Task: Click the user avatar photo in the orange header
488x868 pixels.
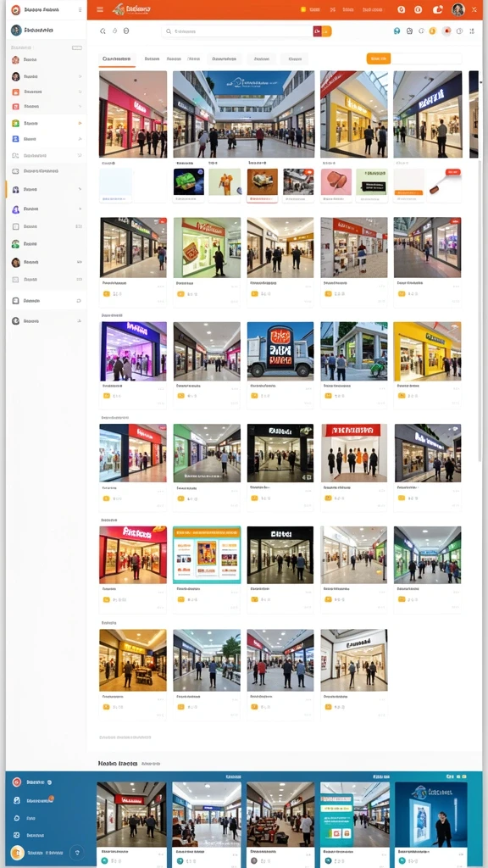Action: pos(457,9)
